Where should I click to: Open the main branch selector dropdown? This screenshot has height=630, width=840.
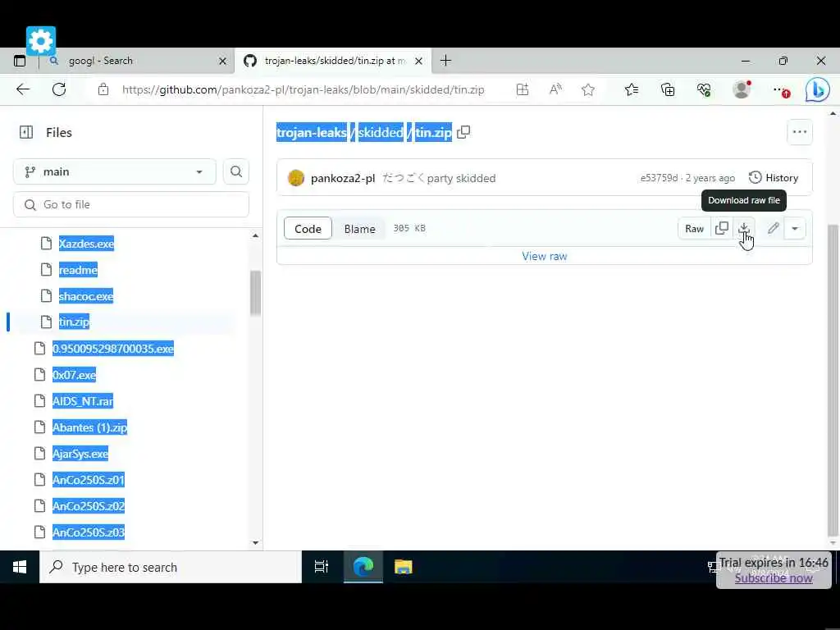click(x=115, y=172)
